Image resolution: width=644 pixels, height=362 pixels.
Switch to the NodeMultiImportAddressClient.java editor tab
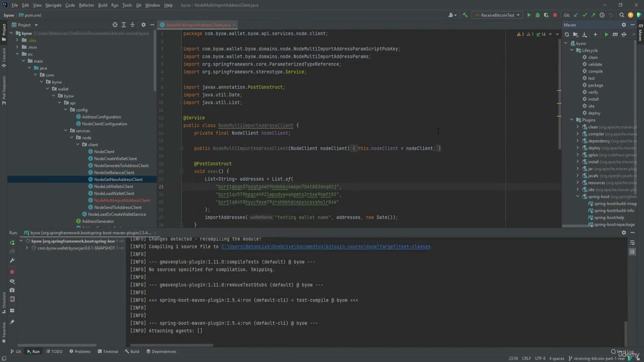(198, 25)
